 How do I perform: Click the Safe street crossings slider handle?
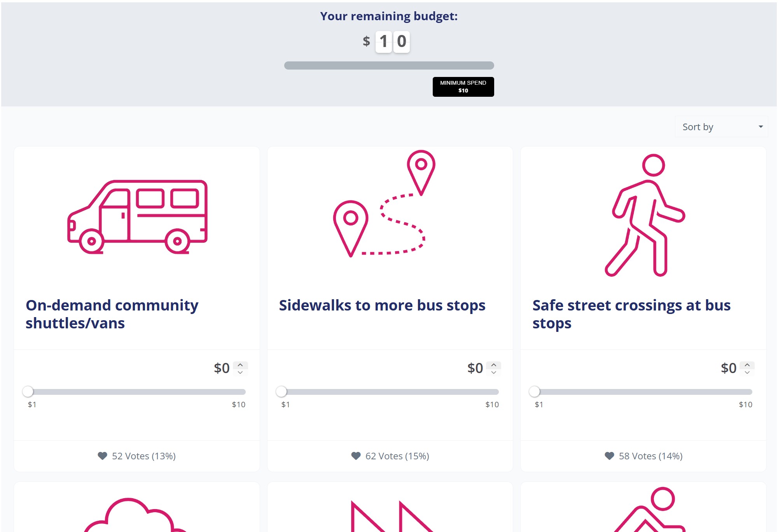pos(535,391)
